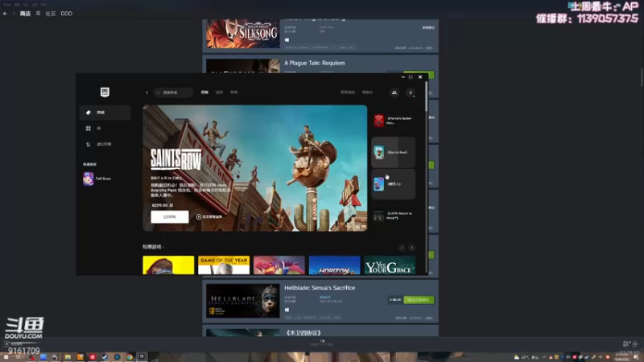Open the yellow game thumbnail in featured deals
The image size is (644, 362).
click(x=168, y=265)
